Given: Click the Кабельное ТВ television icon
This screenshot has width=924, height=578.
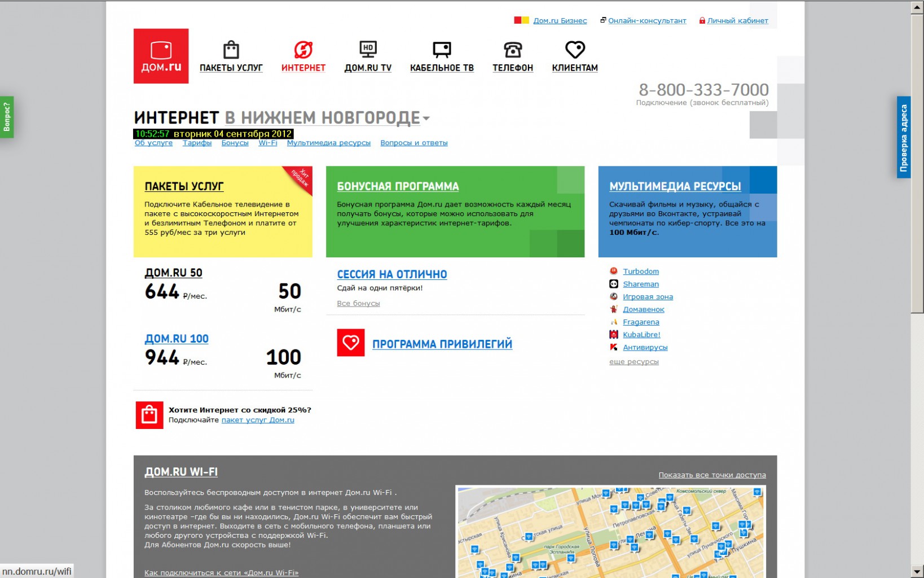Looking at the screenshot, I should click(442, 50).
